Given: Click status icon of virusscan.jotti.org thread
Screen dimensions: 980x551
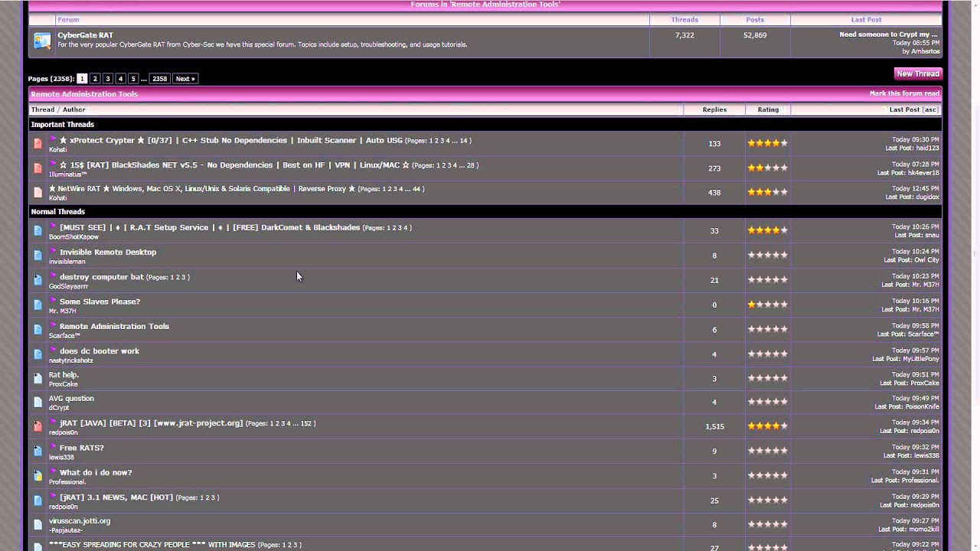Looking at the screenshot, I should (38, 524).
